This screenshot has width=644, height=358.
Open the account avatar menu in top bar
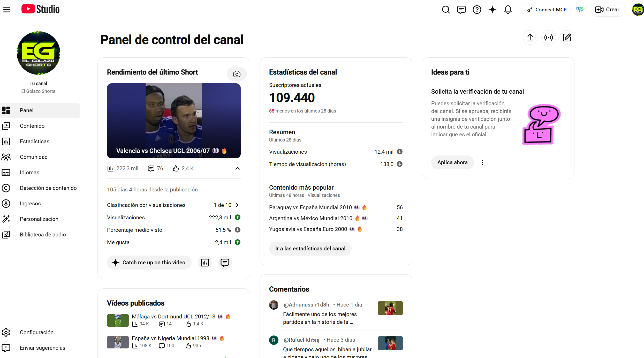click(638, 10)
